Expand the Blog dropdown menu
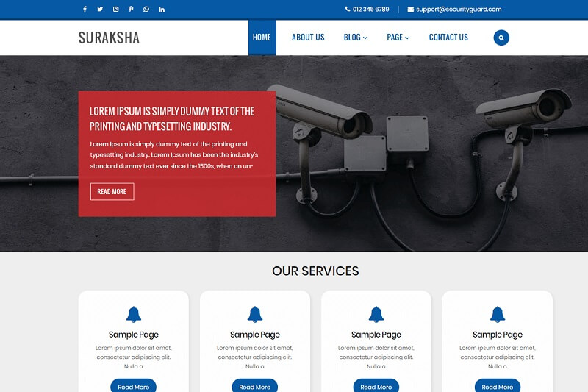Image resolution: width=588 pixels, height=392 pixels. 356,37
